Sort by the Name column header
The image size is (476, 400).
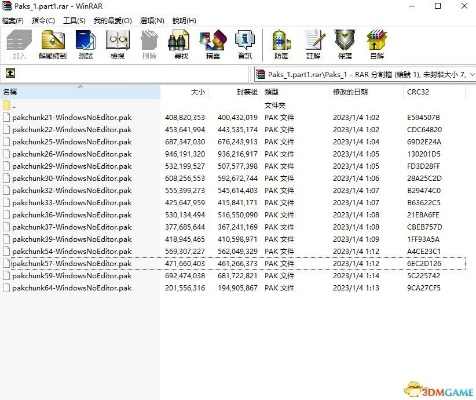[x=80, y=92]
